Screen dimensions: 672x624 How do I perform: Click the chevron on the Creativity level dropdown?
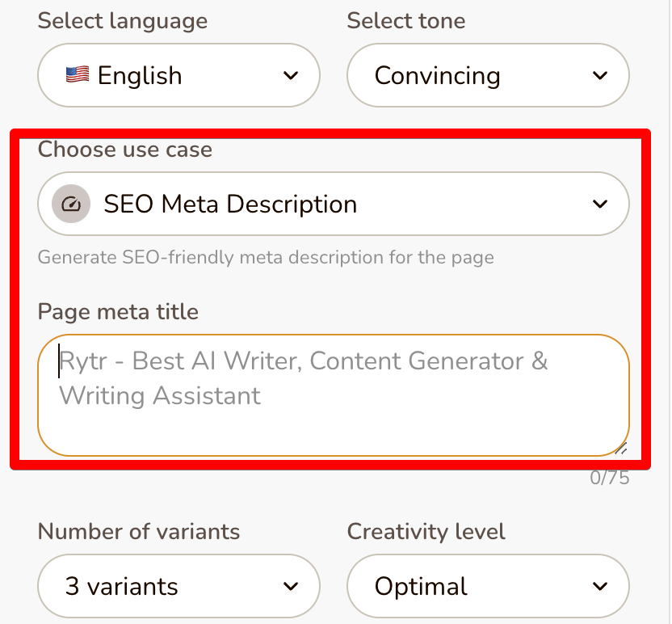point(599,586)
